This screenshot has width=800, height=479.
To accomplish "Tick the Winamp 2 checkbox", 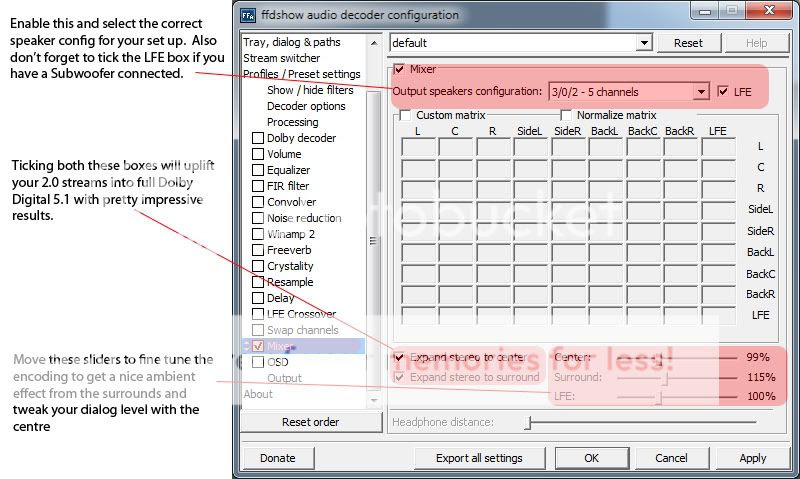I will [x=258, y=234].
